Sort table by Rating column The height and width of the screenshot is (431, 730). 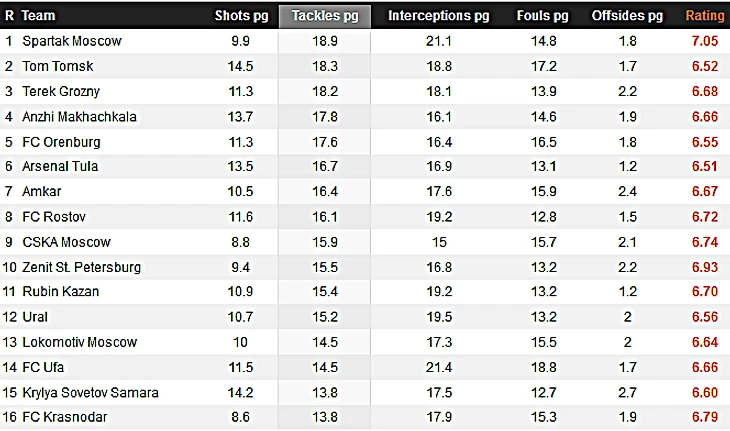point(705,16)
